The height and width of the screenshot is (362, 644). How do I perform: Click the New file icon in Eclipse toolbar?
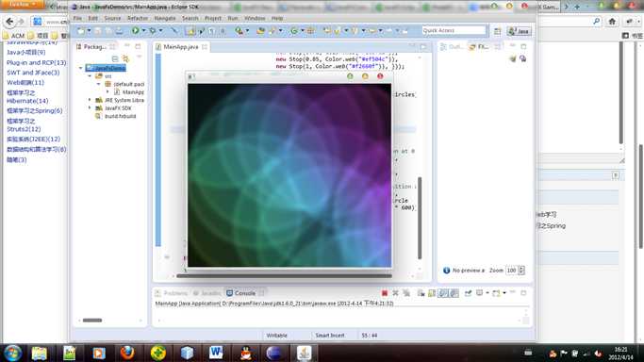click(81, 30)
